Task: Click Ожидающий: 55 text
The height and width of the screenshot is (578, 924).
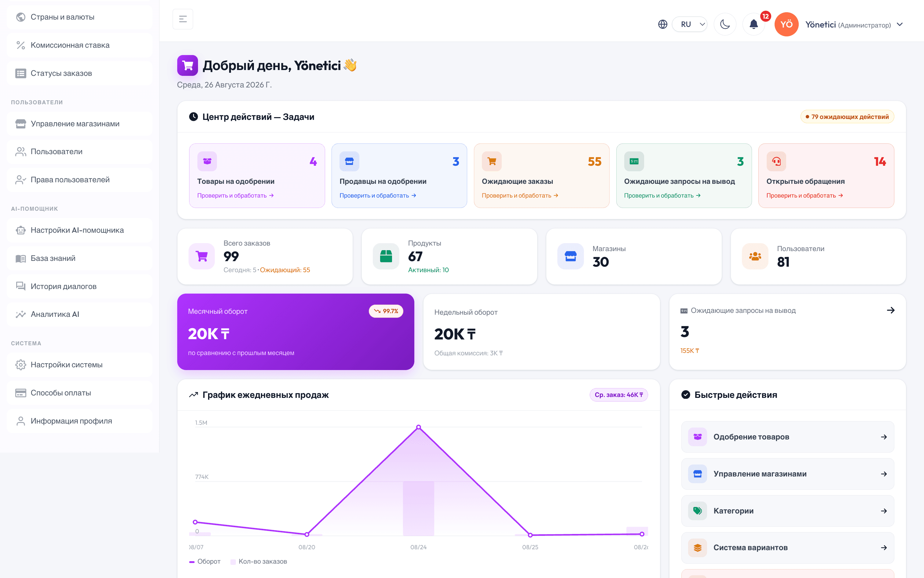Action: coord(285,270)
